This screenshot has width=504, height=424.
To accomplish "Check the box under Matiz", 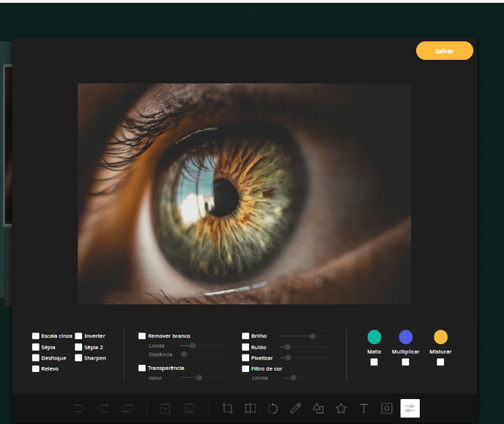I will [x=374, y=362].
